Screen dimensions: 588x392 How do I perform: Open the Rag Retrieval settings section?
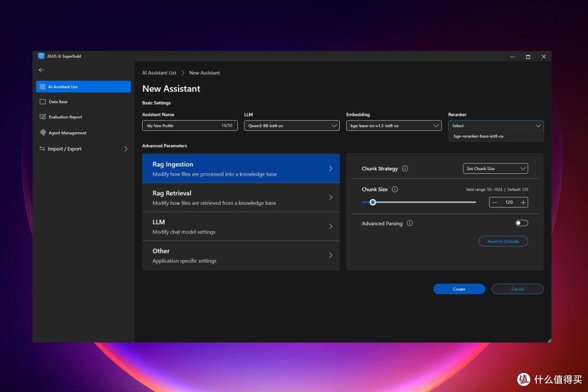[241, 197]
